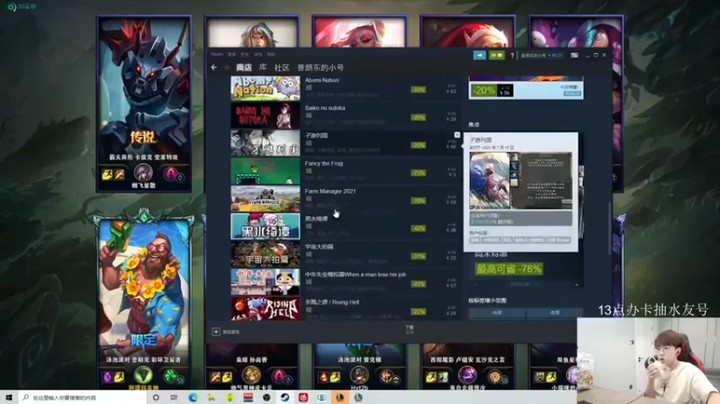
Task: Open the 下载 downloads link at the bottom
Action: click(409, 329)
